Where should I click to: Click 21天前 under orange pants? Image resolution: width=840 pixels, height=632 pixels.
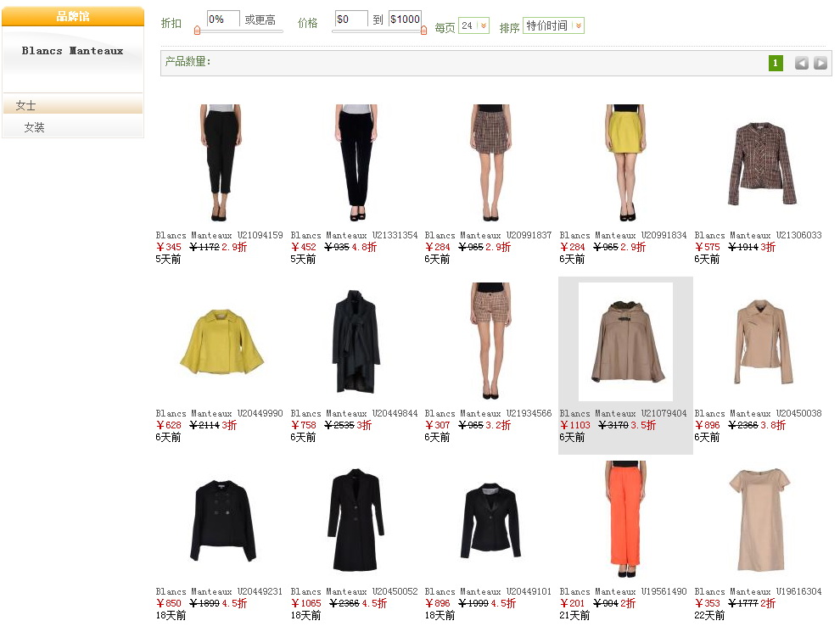click(574, 616)
